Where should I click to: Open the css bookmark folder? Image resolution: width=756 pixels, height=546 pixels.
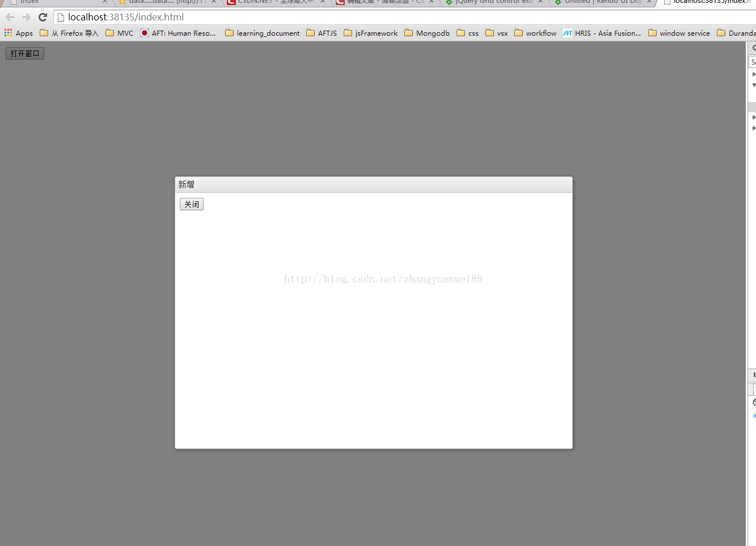click(x=468, y=33)
